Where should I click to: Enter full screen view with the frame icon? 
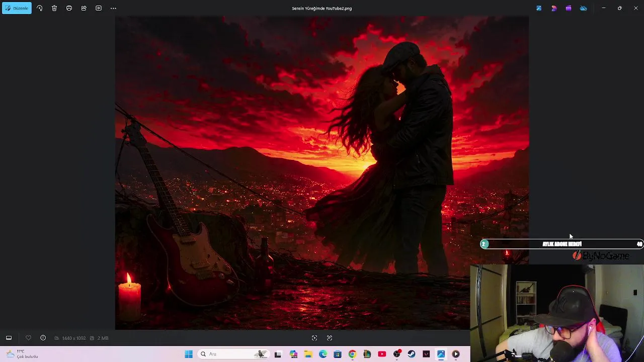coord(314,338)
